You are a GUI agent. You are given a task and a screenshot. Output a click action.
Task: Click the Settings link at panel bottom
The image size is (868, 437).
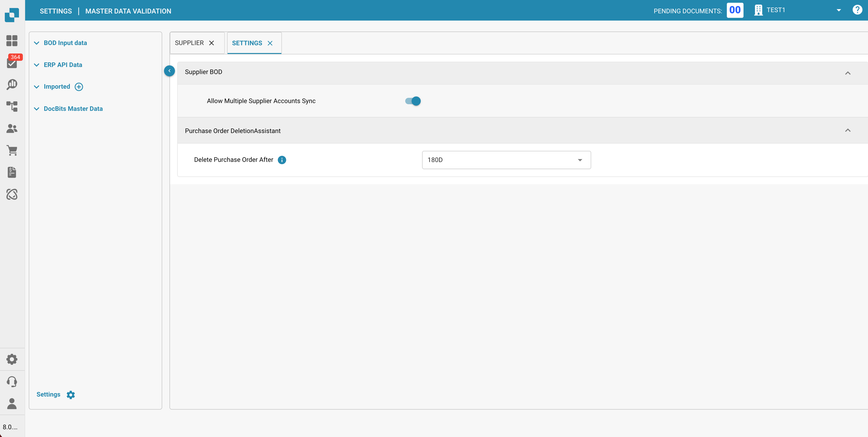[49, 394]
